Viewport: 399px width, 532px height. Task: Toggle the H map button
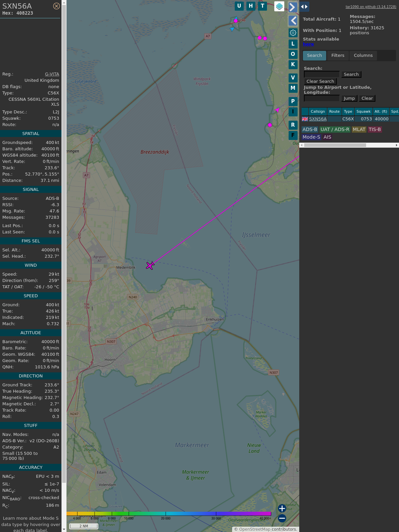click(x=251, y=6)
